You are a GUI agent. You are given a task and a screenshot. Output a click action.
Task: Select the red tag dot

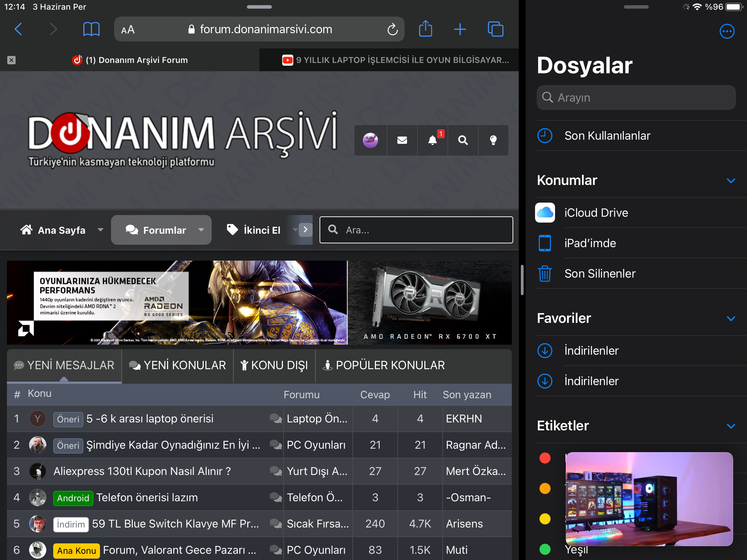tap(545, 458)
